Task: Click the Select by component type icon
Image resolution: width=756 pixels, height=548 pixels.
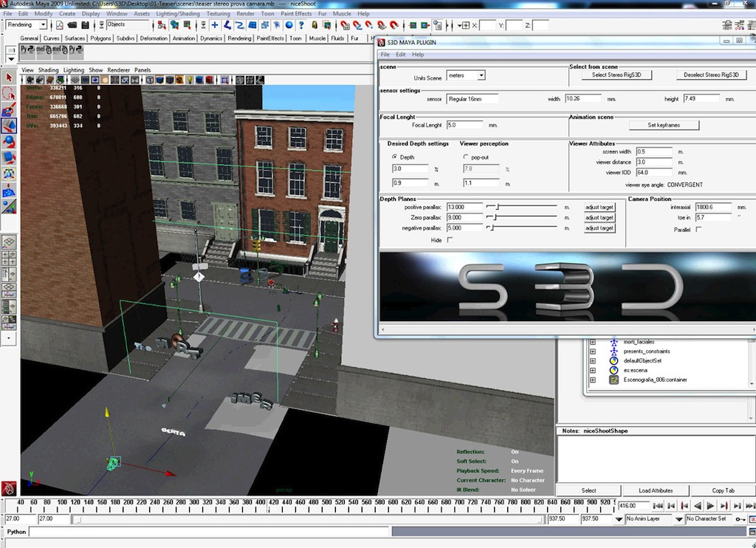Action: tap(187, 25)
